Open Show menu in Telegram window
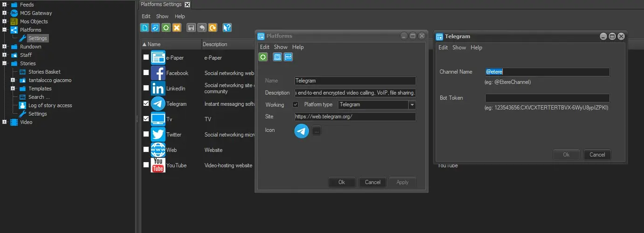 (x=459, y=48)
